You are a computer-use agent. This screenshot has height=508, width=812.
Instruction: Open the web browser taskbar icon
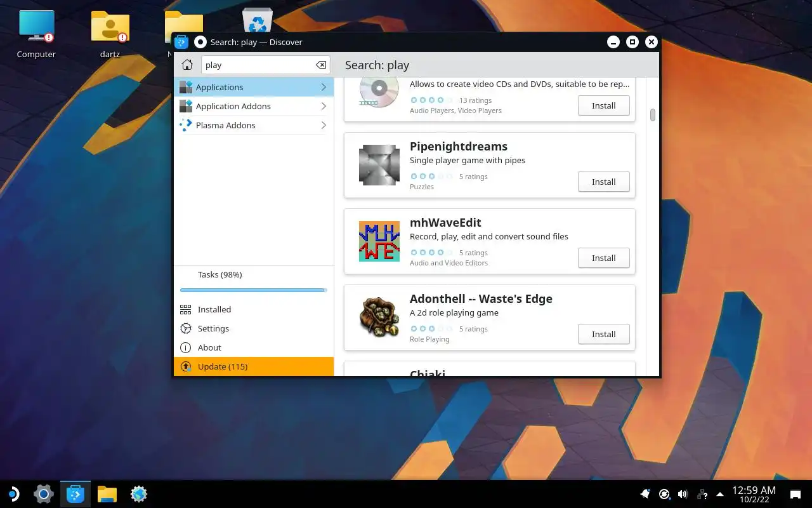[x=139, y=493]
